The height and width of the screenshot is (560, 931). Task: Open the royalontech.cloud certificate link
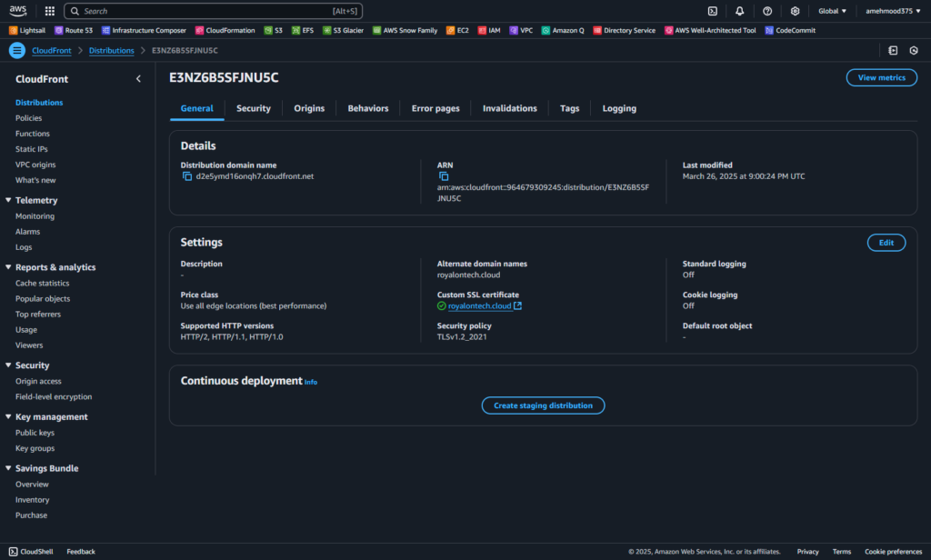coord(480,305)
